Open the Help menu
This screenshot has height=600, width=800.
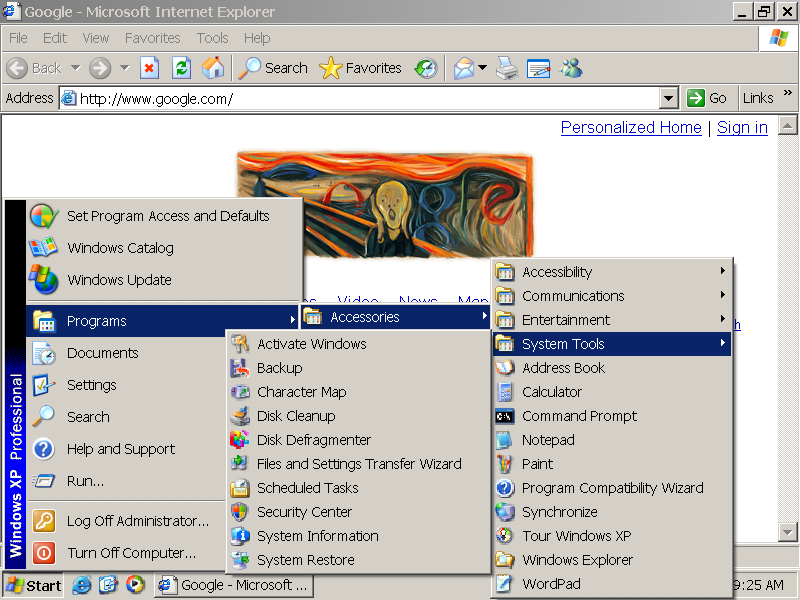[x=257, y=38]
